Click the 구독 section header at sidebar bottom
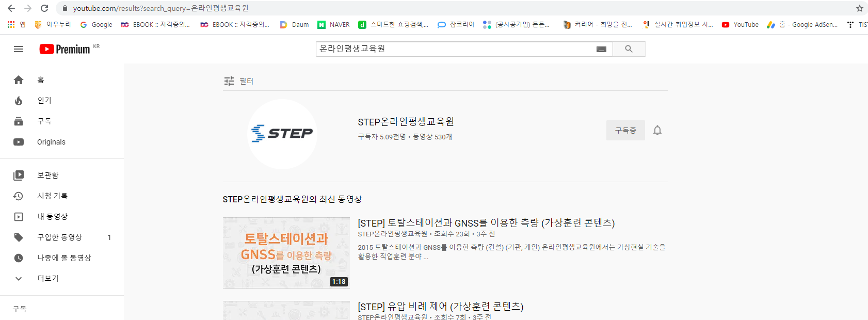This screenshot has width=868, height=320. [20, 309]
